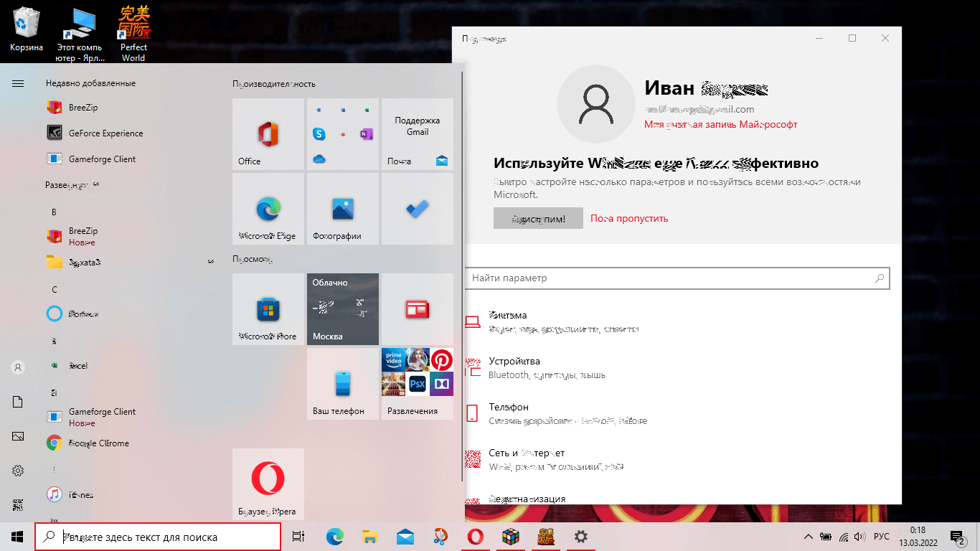Click the Пока пропустить link
The image size is (980, 551).
tap(629, 219)
